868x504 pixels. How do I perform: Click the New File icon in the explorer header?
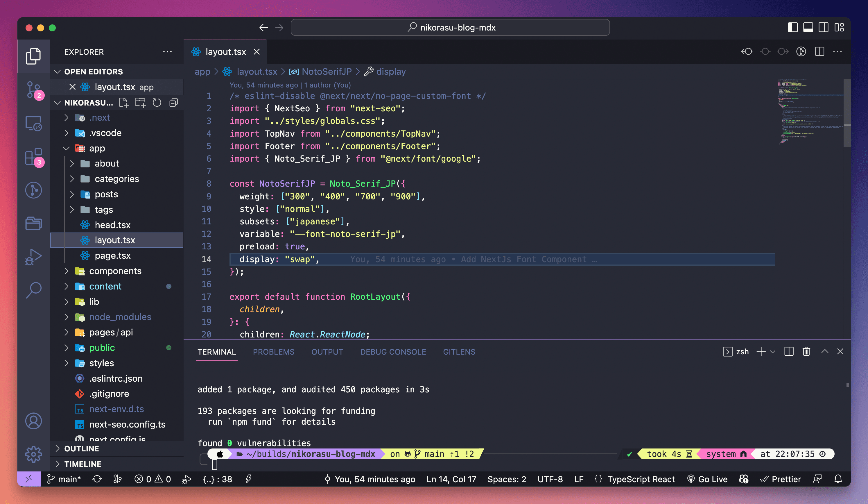click(x=124, y=103)
